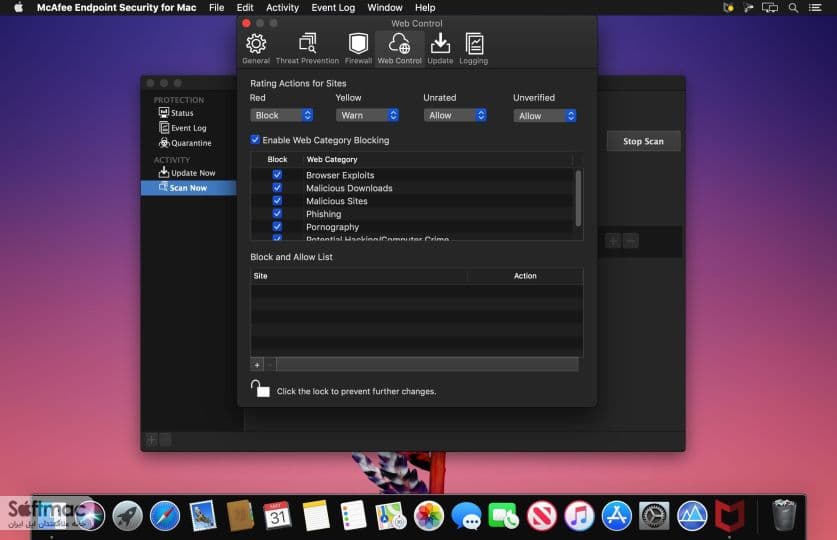Open System Preferences from the dock
837x540 pixels.
654,516
